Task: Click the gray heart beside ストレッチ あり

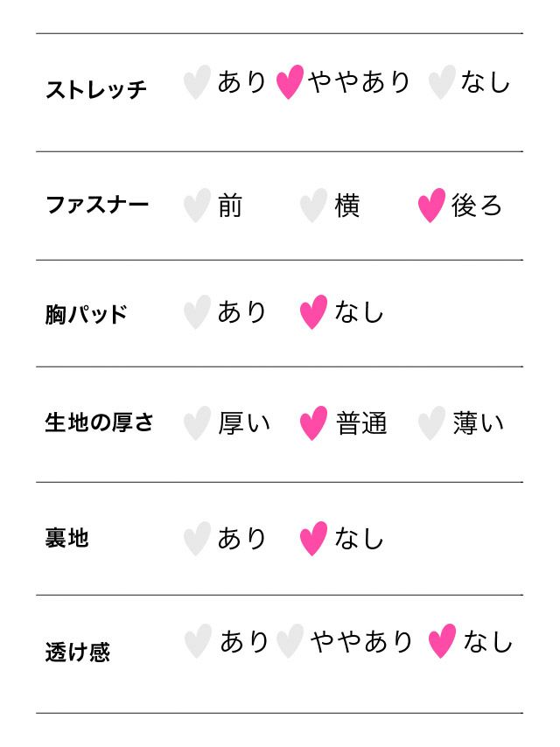Action: (x=197, y=83)
